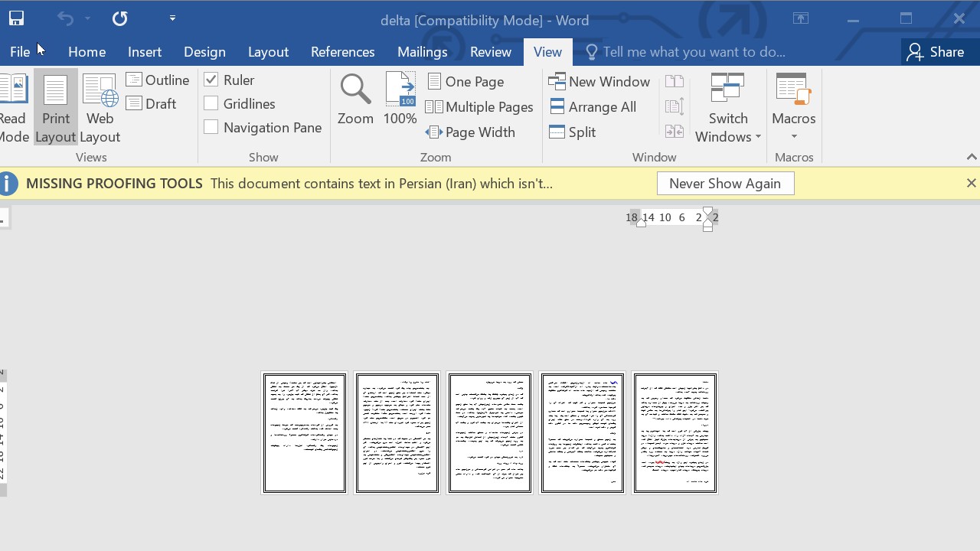Screen dimensions: 980x551
Task: Close the missing proofing tools bar
Action: (x=971, y=184)
